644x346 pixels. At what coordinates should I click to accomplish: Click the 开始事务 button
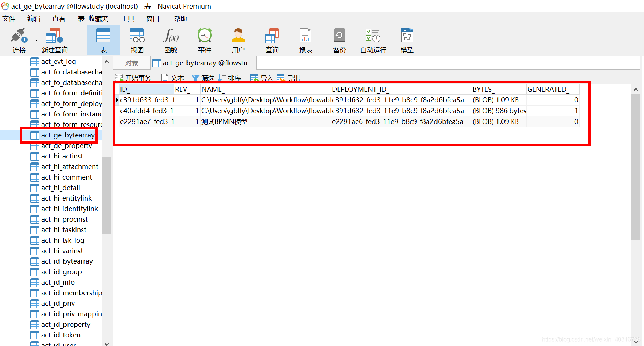133,78
